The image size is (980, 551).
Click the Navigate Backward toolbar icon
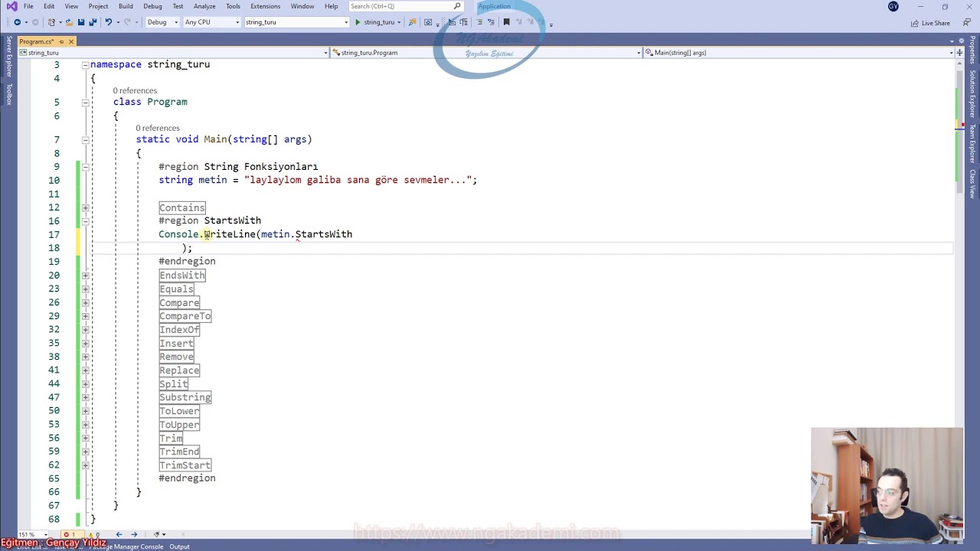click(17, 22)
